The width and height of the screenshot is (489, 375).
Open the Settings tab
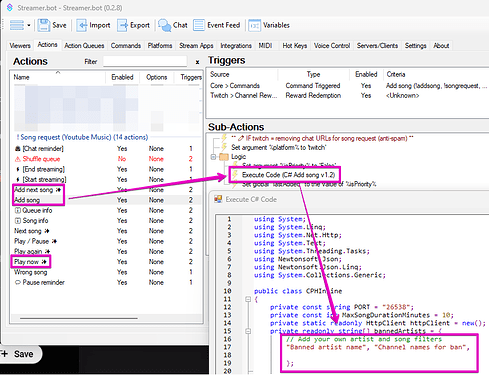(x=415, y=46)
